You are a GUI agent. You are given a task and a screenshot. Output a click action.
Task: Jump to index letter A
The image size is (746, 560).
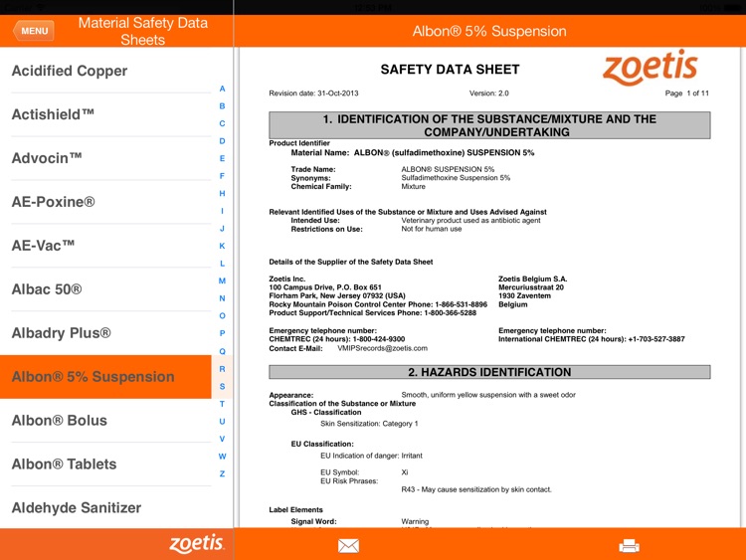tap(222, 89)
